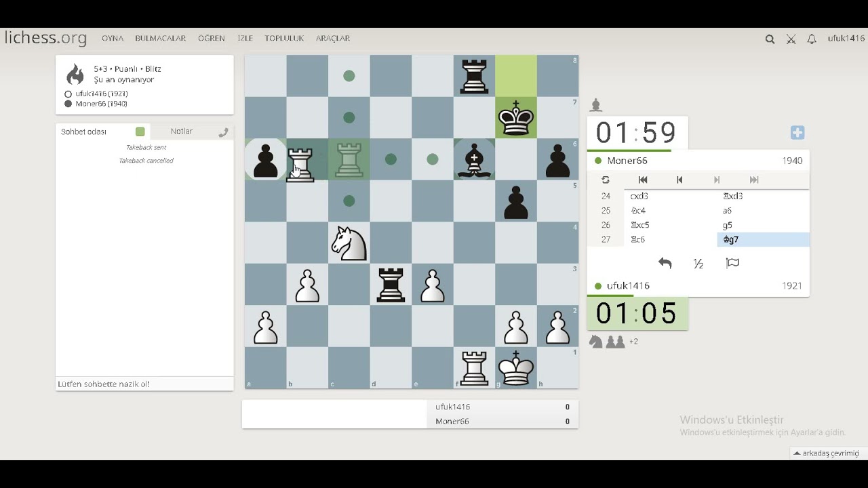Jump to last move button
Image resolution: width=868 pixels, height=488 pixels.
click(x=754, y=180)
